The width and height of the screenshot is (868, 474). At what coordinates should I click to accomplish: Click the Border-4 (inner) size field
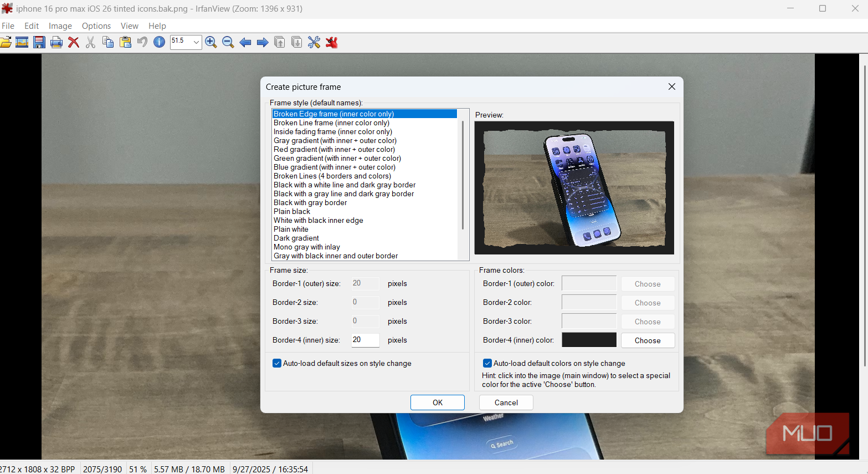[x=366, y=340]
